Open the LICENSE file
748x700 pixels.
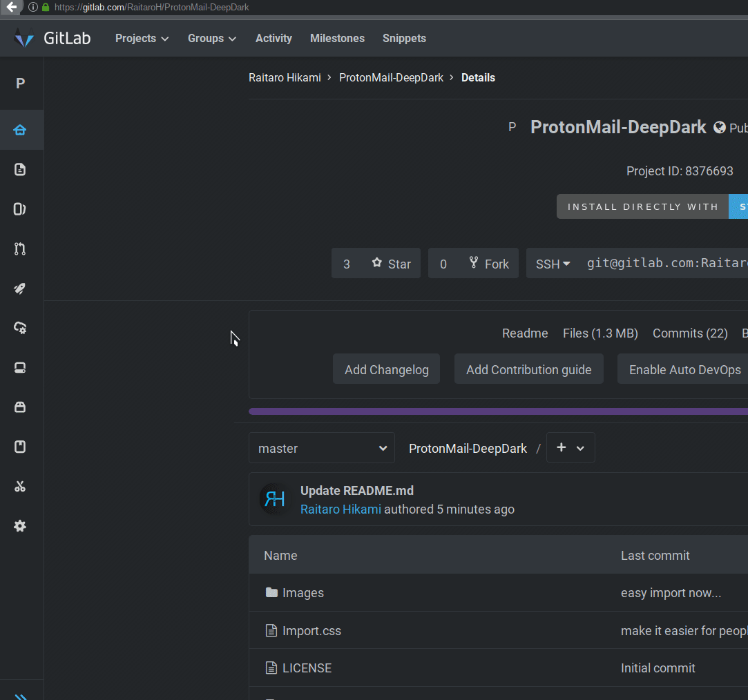(307, 668)
